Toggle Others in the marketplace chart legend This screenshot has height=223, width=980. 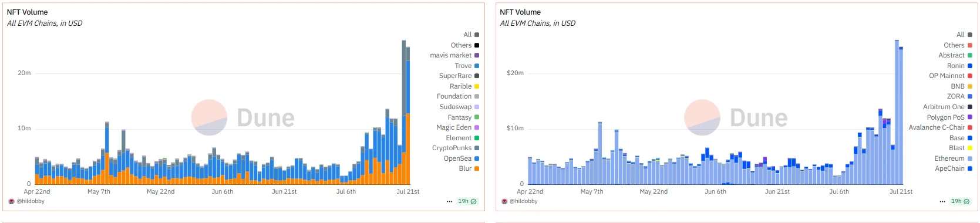click(x=465, y=45)
